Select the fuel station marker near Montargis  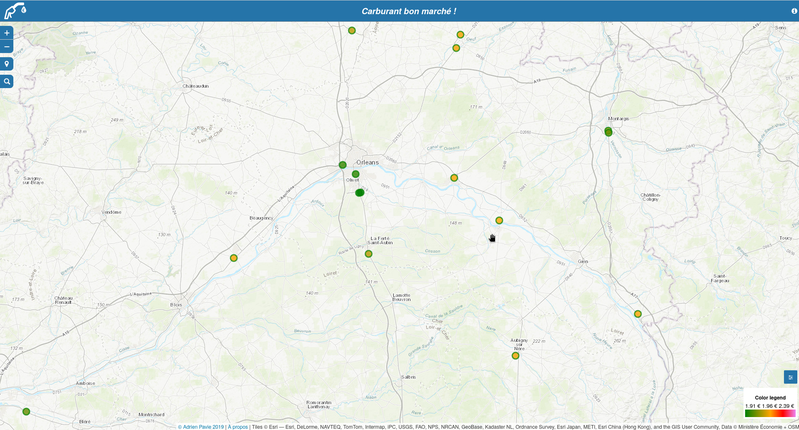pos(608,132)
